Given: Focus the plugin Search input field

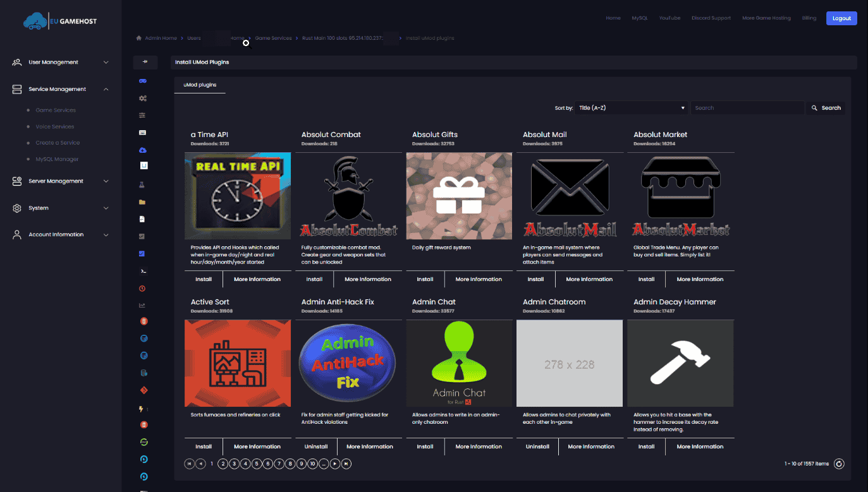Looking at the screenshot, I should [747, 108].
